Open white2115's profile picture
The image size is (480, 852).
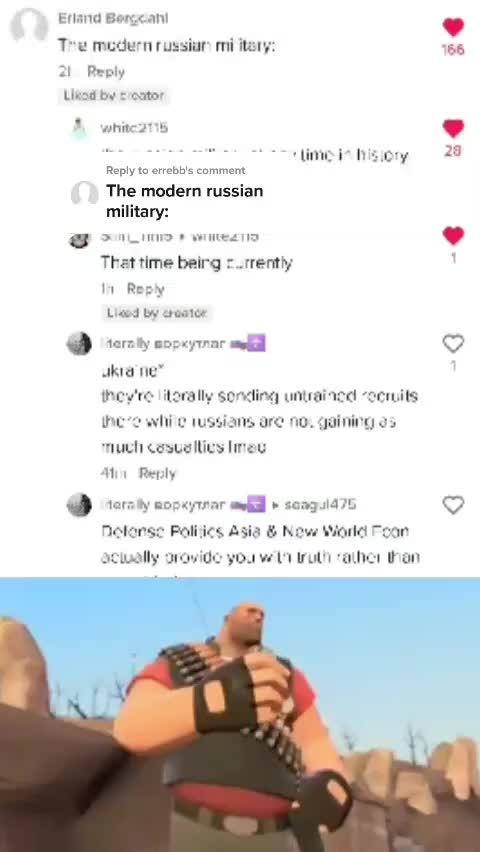pyautogui.click(x=80, y=129)
